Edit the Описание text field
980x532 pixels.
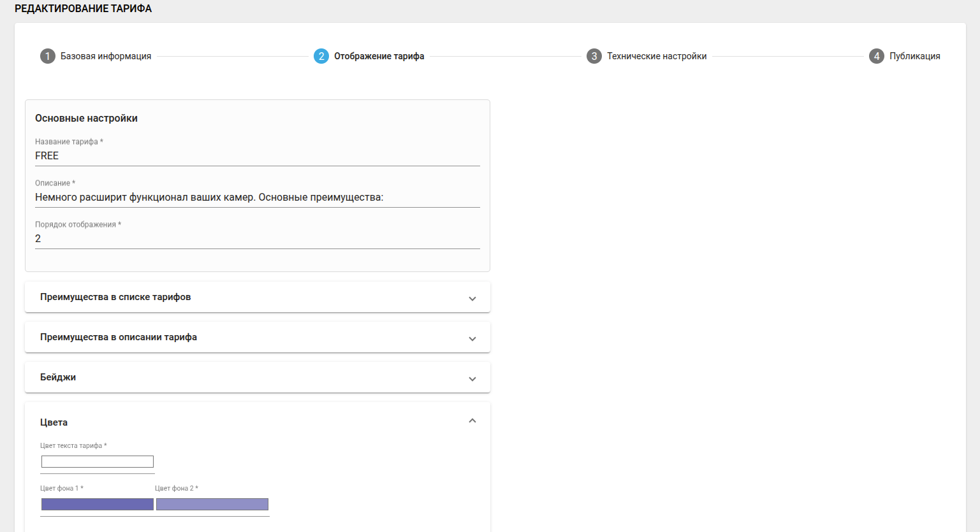257,198
